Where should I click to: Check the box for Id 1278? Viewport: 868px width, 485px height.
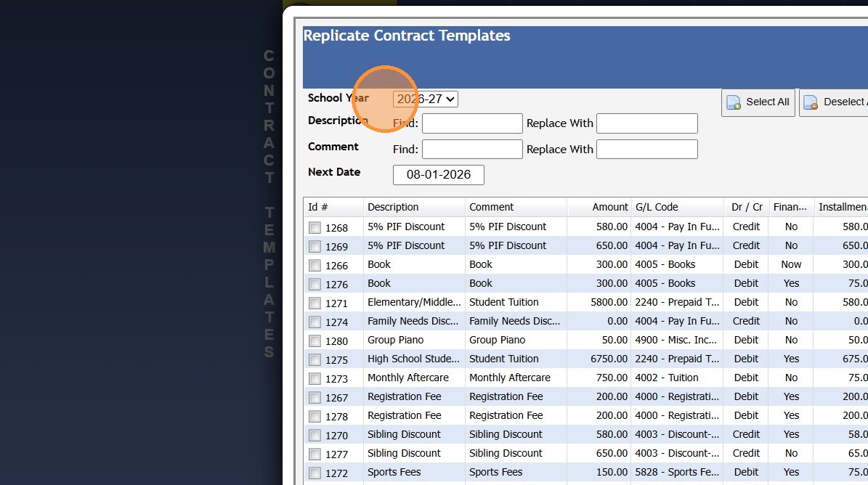coord(315,416)
